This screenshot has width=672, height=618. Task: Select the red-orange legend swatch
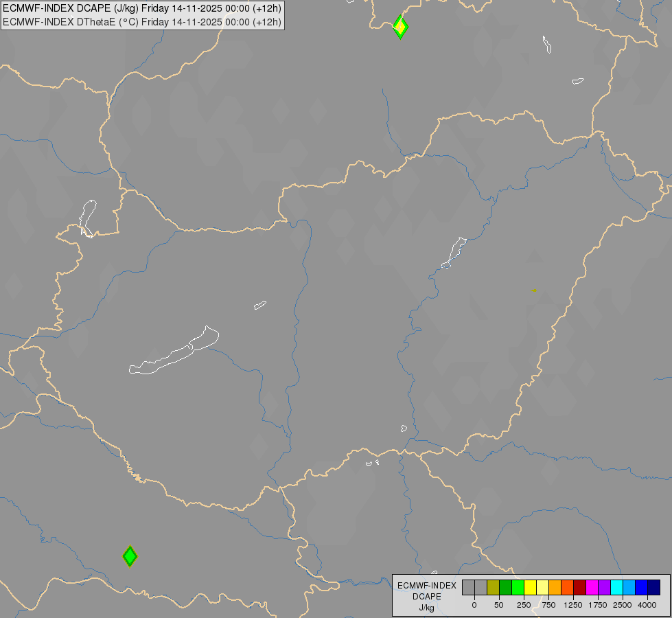[567, 588]
